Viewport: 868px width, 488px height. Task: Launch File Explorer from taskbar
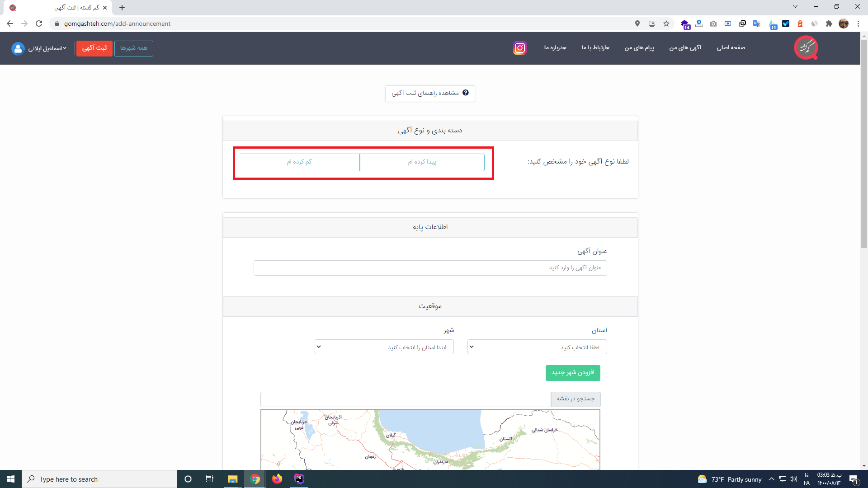pos(232,479)
